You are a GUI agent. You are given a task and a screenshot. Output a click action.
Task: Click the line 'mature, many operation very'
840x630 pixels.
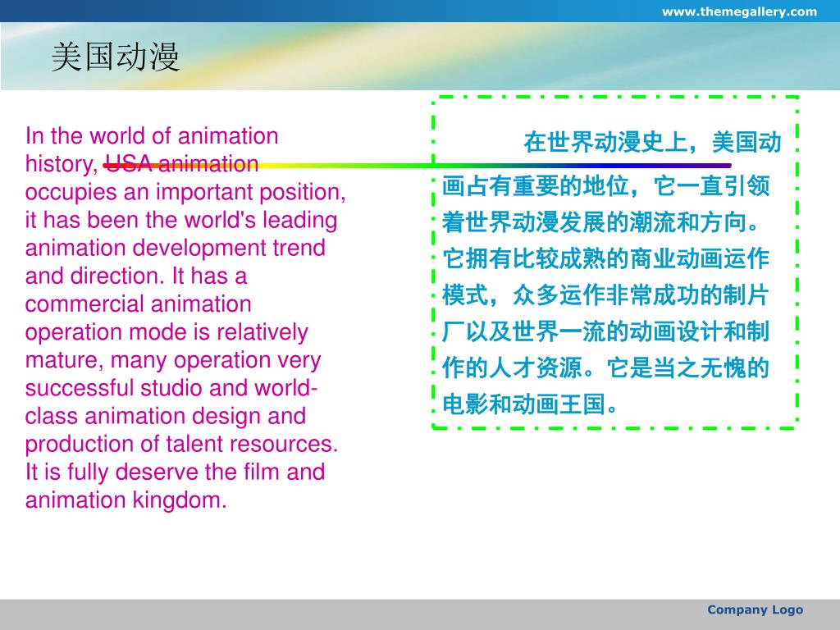click(173, 360)
